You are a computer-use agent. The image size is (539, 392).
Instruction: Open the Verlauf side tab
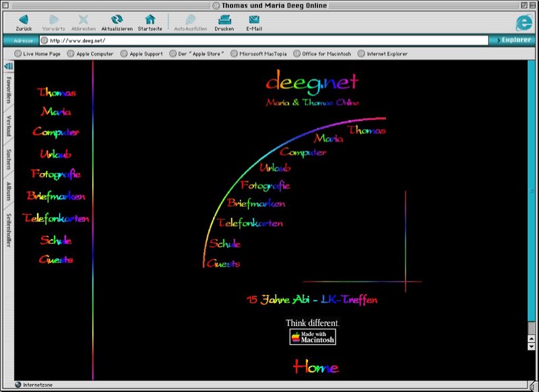click(x=9, y=126)
